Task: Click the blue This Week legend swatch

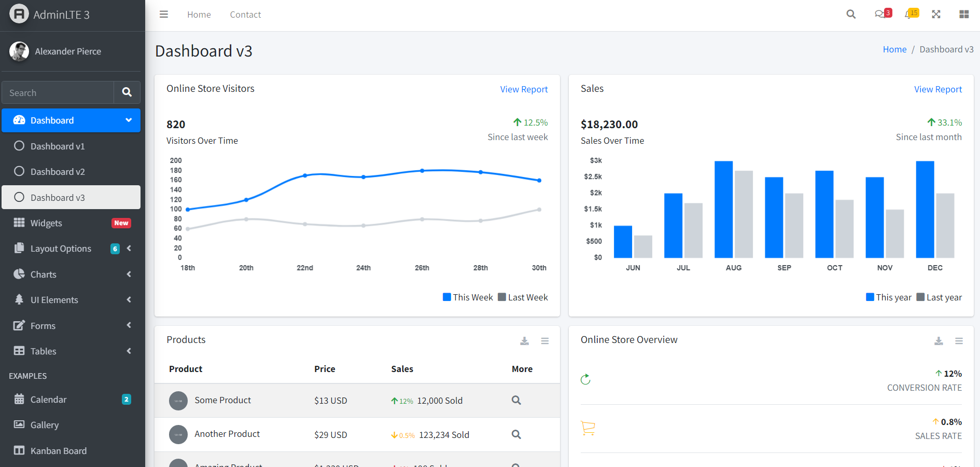Action: point(446,297)
